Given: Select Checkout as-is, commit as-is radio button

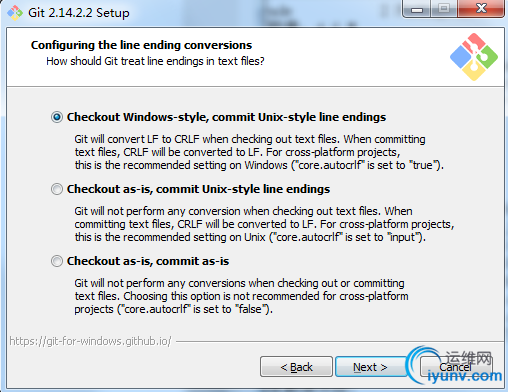Looking at the screenshot, I should (57, 261).
